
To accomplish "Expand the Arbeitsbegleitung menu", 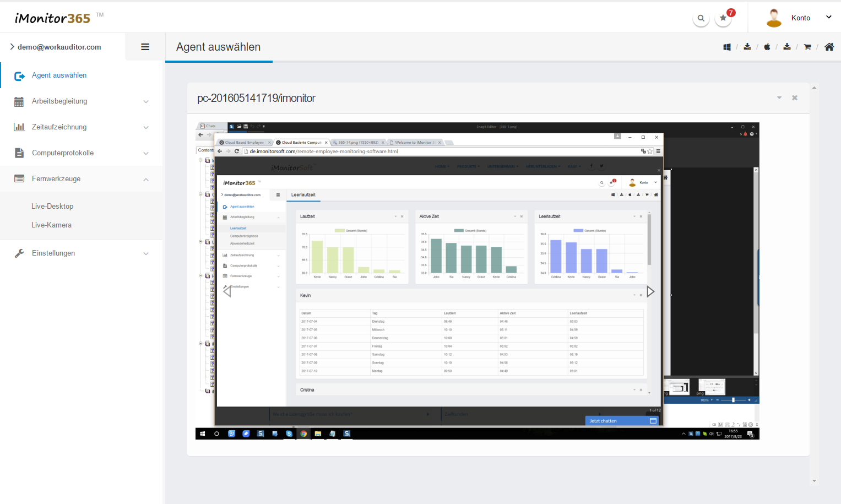I will pyautogui.click(x=82, y=101).
